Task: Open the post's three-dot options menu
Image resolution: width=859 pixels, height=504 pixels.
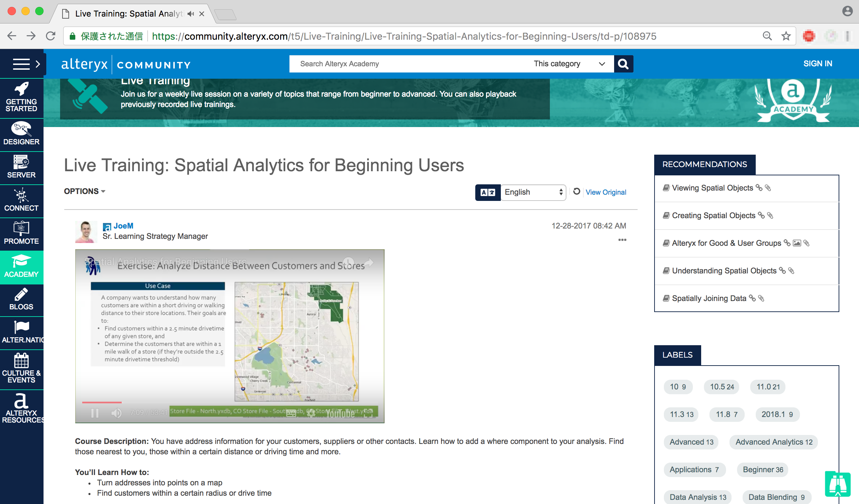Action: pos(622,240)
